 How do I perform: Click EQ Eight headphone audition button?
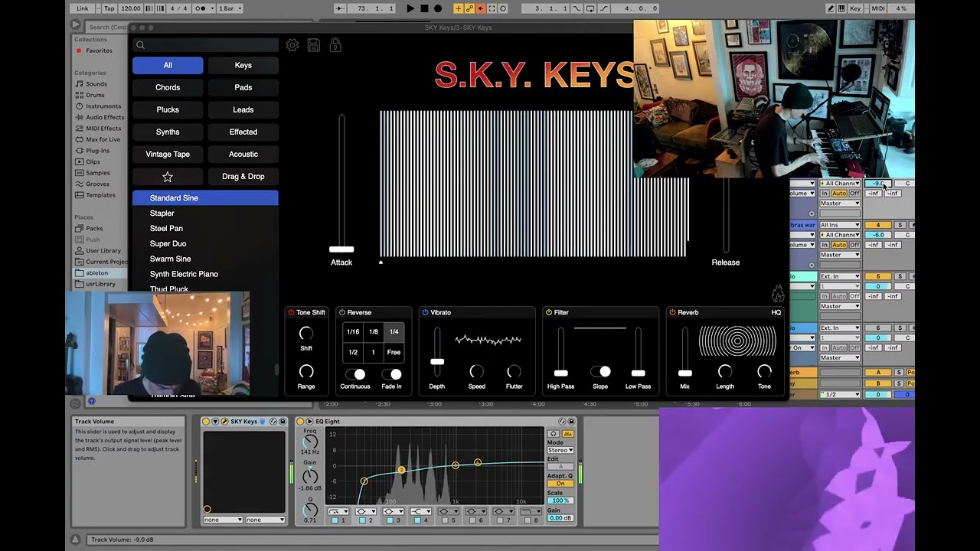[554, 434]
